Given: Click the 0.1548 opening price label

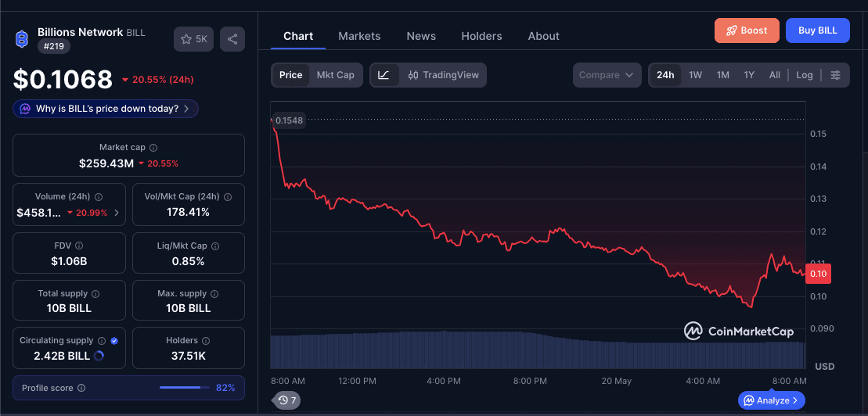Looking at the screenshot, I should click(288, 120).
